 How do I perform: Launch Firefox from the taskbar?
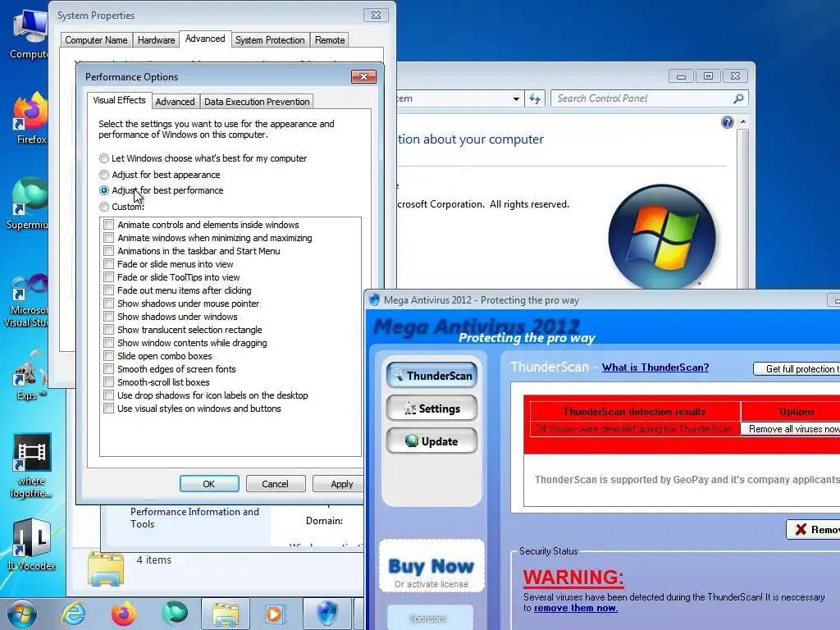pyautogui.click(x=124, y=614)
